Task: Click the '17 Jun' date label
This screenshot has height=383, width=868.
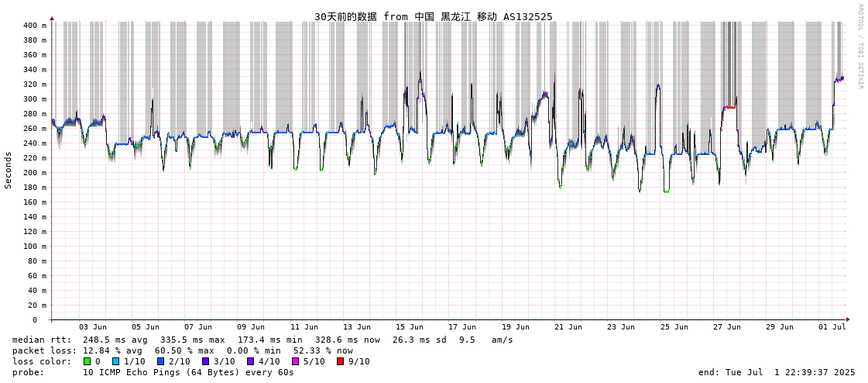Action: click(x=463, y=327)
